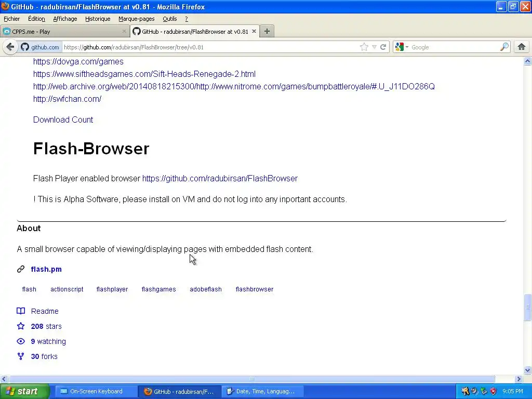The width and height of the screenshot is (532, 399).
Task: Open the Sift-Heads-Renegade-2 link
Action: pos(144,74)
